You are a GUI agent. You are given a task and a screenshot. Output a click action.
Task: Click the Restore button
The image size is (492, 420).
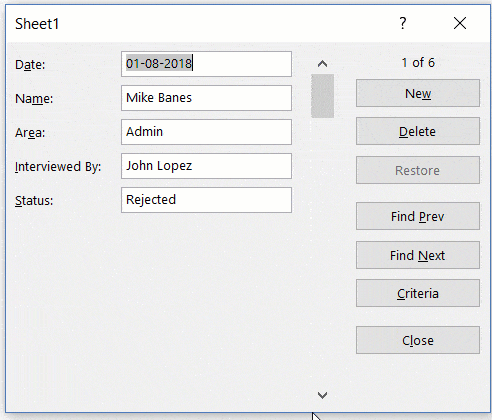tap(418, 170)
